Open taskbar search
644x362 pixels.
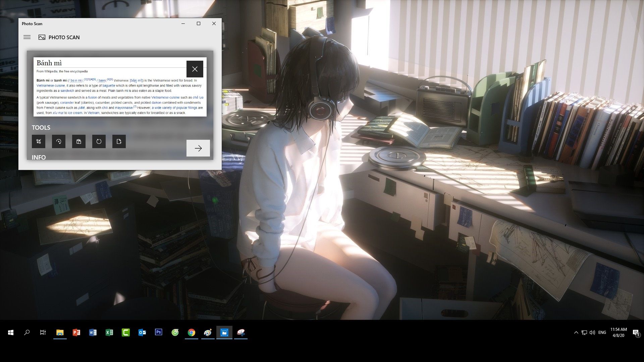(27, 333)
